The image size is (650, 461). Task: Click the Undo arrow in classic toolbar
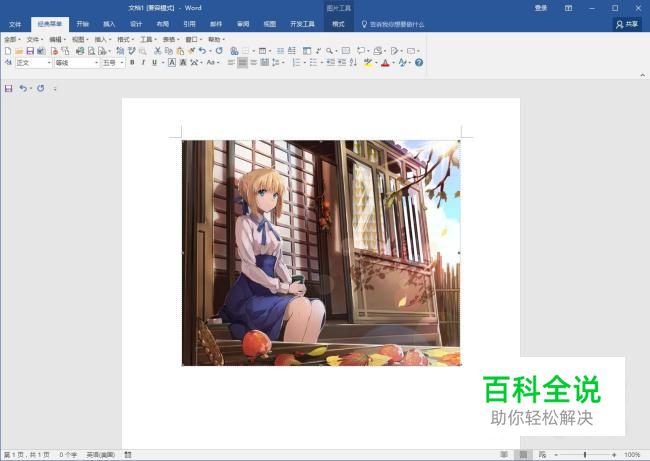[202, 51]
